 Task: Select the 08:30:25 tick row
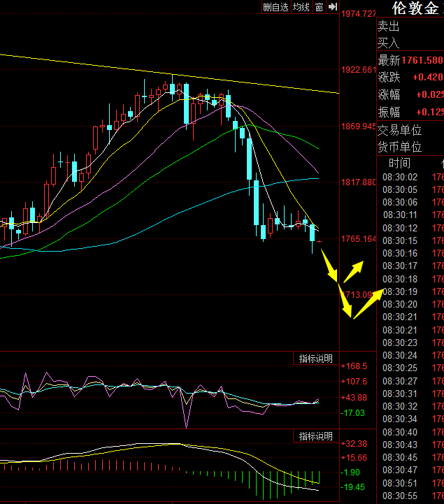[x=413, y=368]
